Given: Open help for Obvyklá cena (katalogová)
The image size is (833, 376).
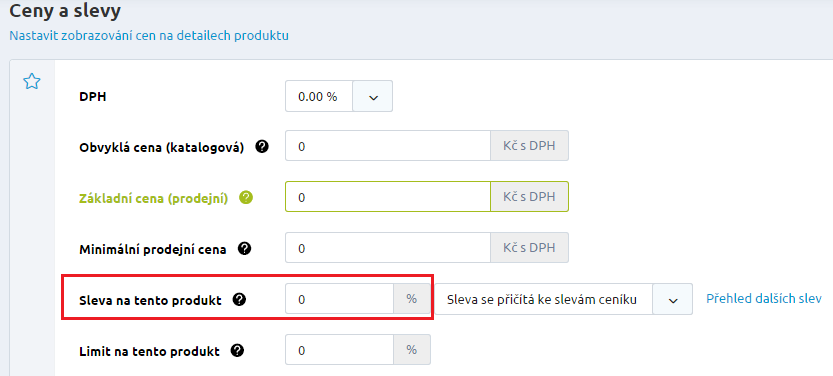Looking at the screenshot, I should tap(261, 147).
